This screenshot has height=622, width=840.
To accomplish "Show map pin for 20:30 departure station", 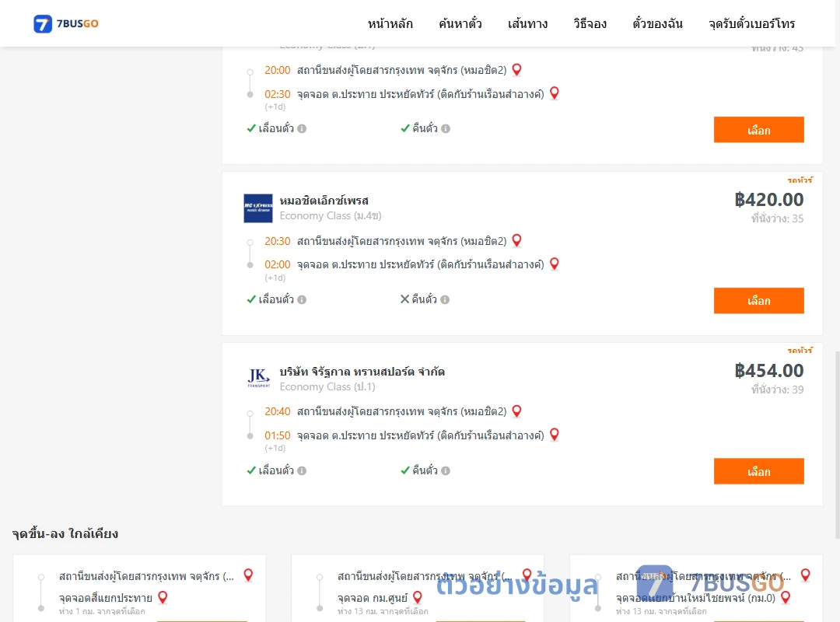I will coord(517,240).
